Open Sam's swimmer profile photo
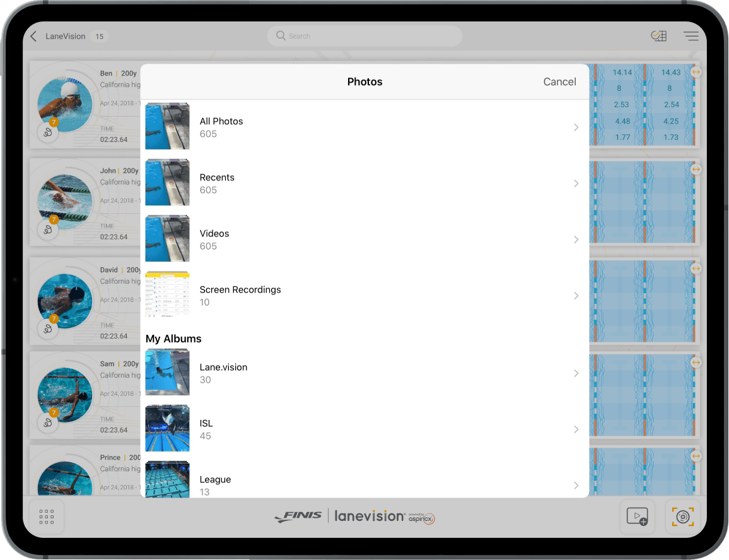The width and height of the screenshot is (729, 560). [x=65, y=395]
